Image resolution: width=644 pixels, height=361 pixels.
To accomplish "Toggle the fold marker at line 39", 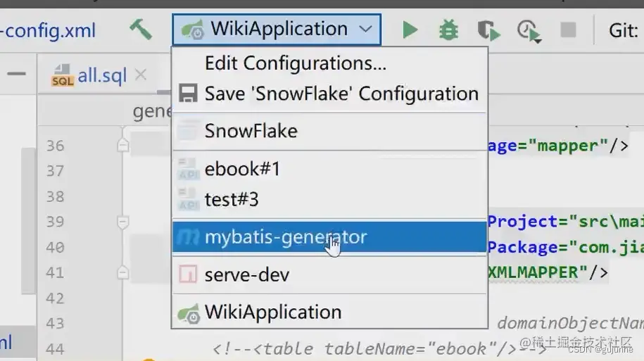I will pyautogui.click(x=122, y=222).
